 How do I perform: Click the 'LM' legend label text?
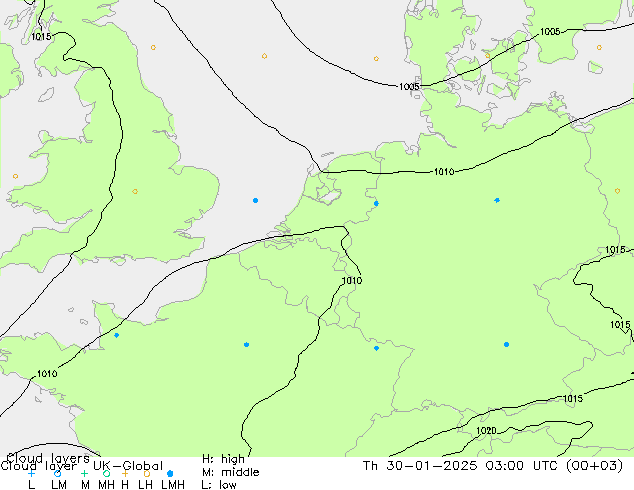59,484
